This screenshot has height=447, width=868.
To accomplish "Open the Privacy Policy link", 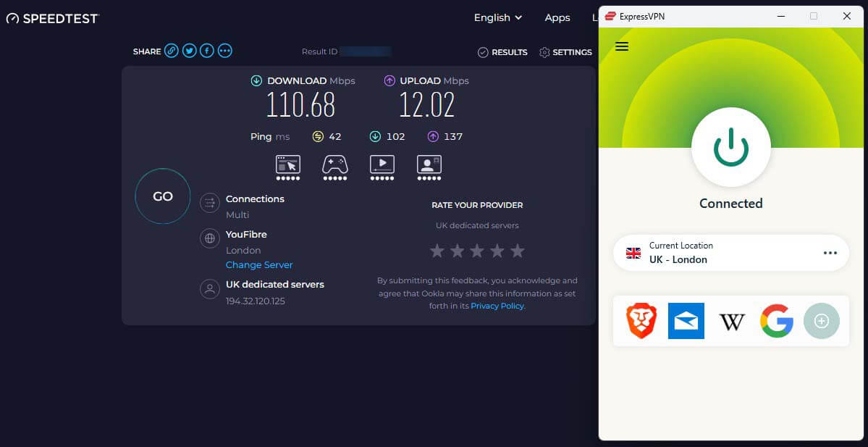I will (497, 306).
